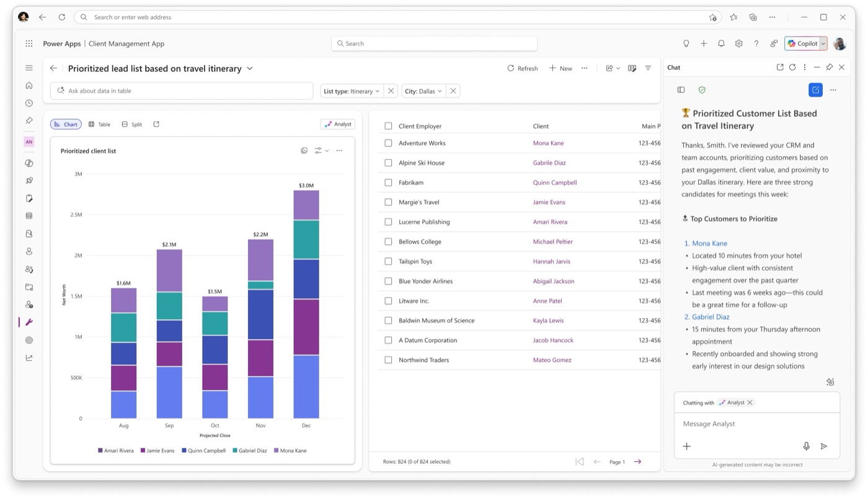Image resolution: width=868 pixels, height=499 pixels.
Task: Expand the list title view dropdown chevron
Action: pyautogui.click(x=250, y=68)
